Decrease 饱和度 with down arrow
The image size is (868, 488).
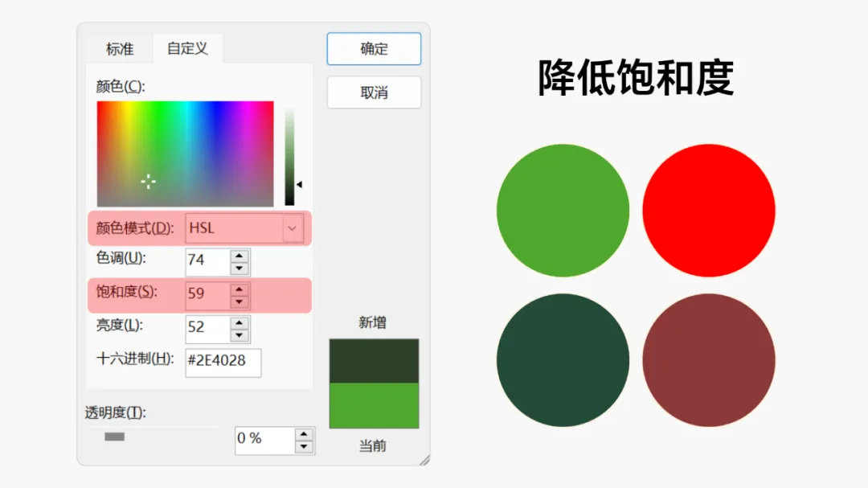click(x=240, y=301)
